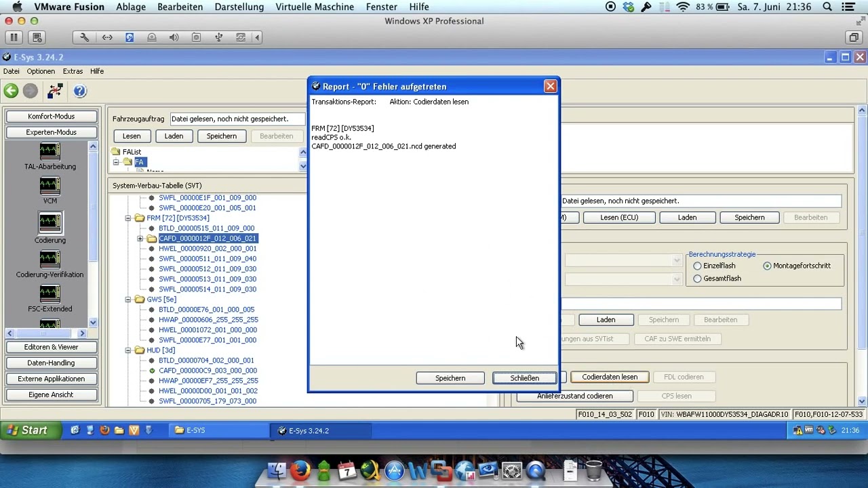Viewport: 868px width, 488px height.
Task: Open the Virtuelle Maschine menu in Mac menu bar
Action: [x=315, y=7]
